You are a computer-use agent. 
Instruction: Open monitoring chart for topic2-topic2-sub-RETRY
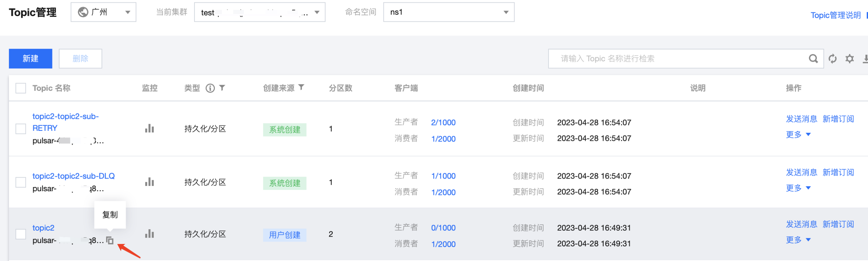click(x=149, y=128)
